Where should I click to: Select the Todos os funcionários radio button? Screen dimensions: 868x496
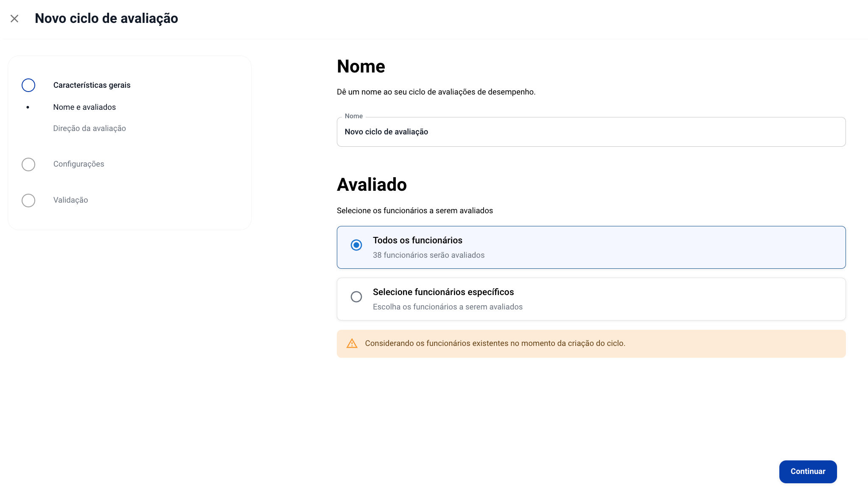(x=356, y=245)
